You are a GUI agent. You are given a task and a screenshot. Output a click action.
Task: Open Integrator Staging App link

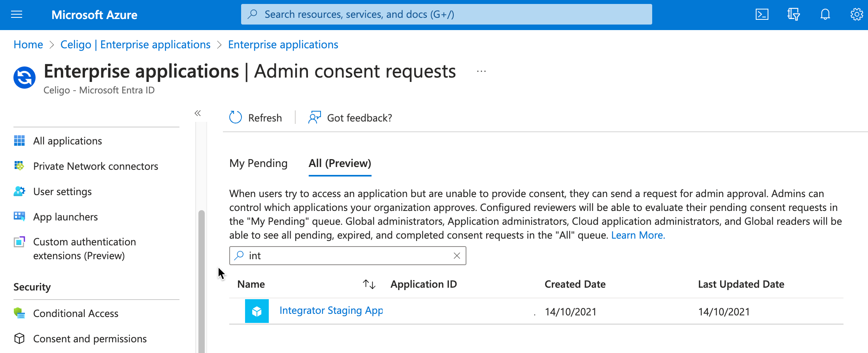[331, 311]
